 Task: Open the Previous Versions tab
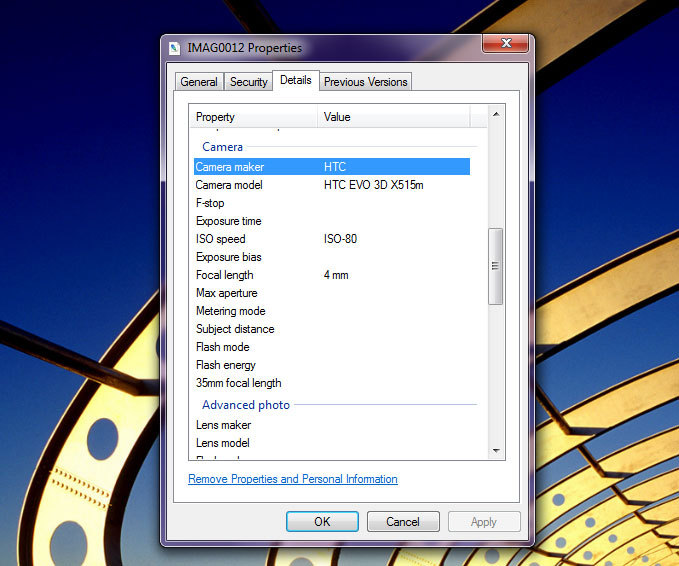(x=365, y=82)
